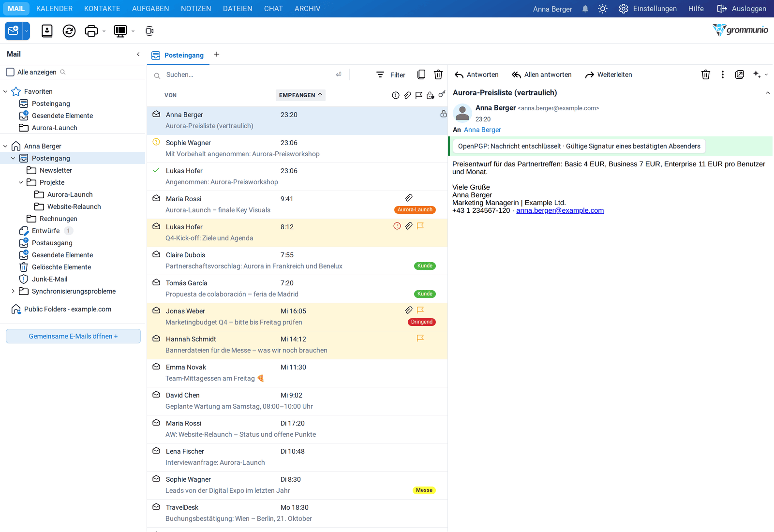The image size is (774, 532).
Task: Click the trash icon in the mail list toolbar
Action: 438,74
